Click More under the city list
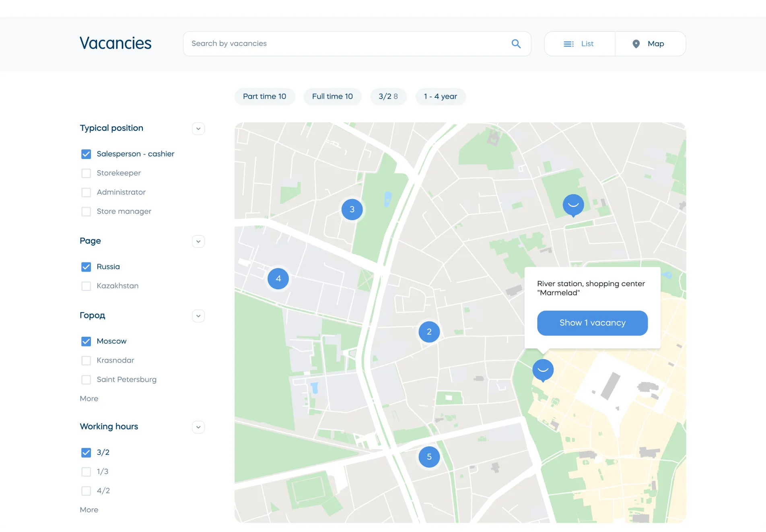This screenshot has width=766, height=532. click(89, 398)
